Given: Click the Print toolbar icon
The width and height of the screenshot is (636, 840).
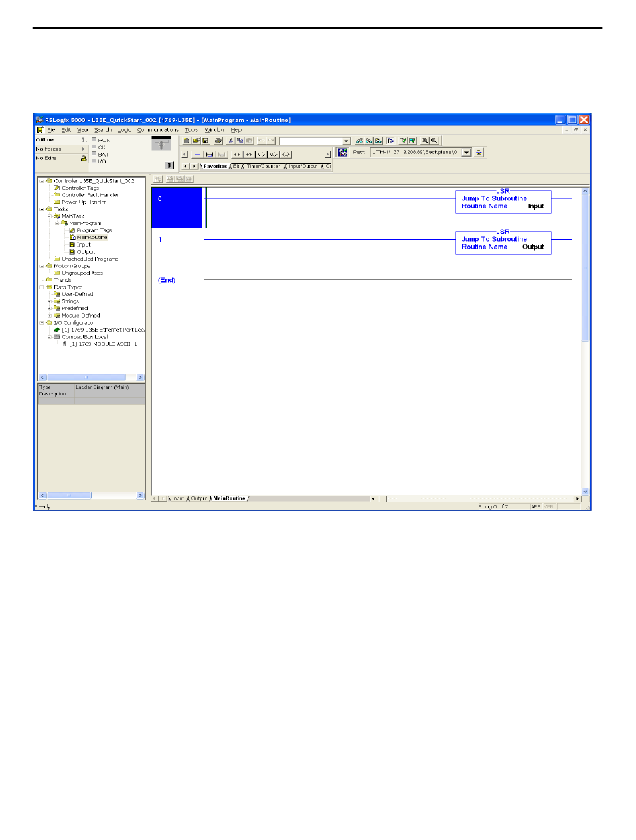Looking at the screenshot, I should 218,141.
